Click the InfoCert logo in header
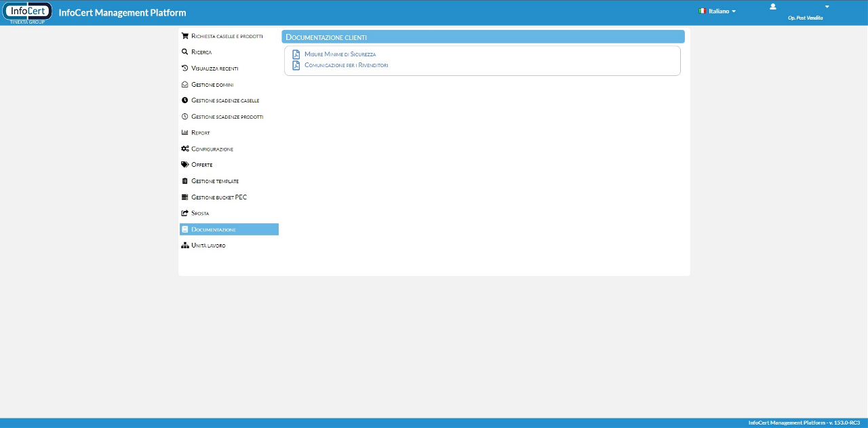The width and height of the screenshot is (868, 428). point(27,12)
